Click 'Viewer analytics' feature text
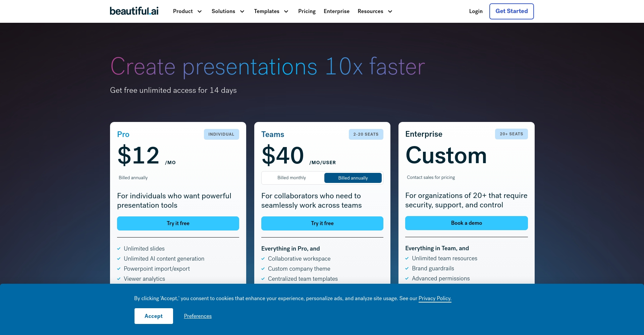The width and height of the screenshot is (644, 335). click(x=144, y=279)
